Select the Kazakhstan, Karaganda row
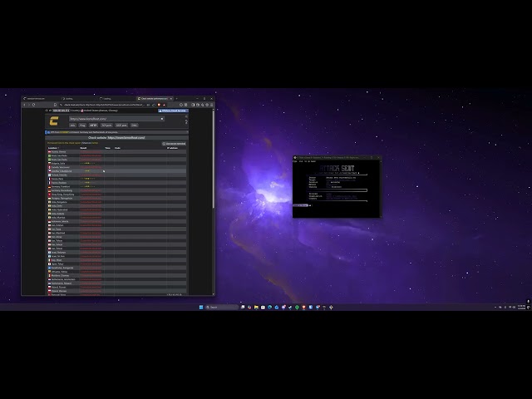Viewport: 532px width, 399px height. pos(116,268)
